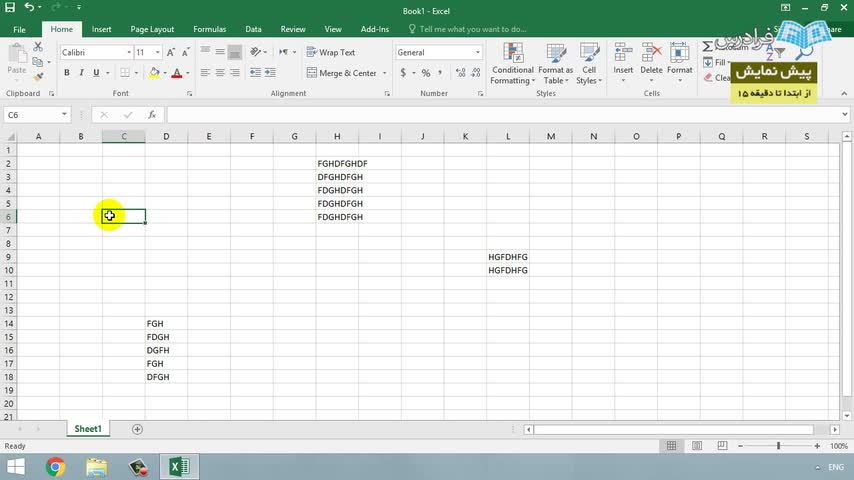The image size is (854, 480).
Task: Toggle Middle Align
Action: click(220, 52)
